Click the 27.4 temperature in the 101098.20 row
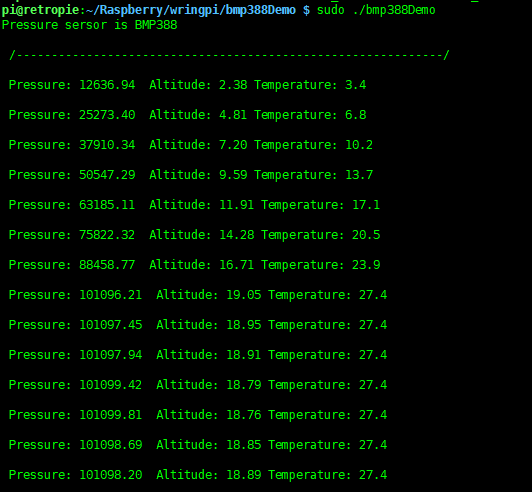The height and width of the screenshot is (492, 532). tap(373, 475)
